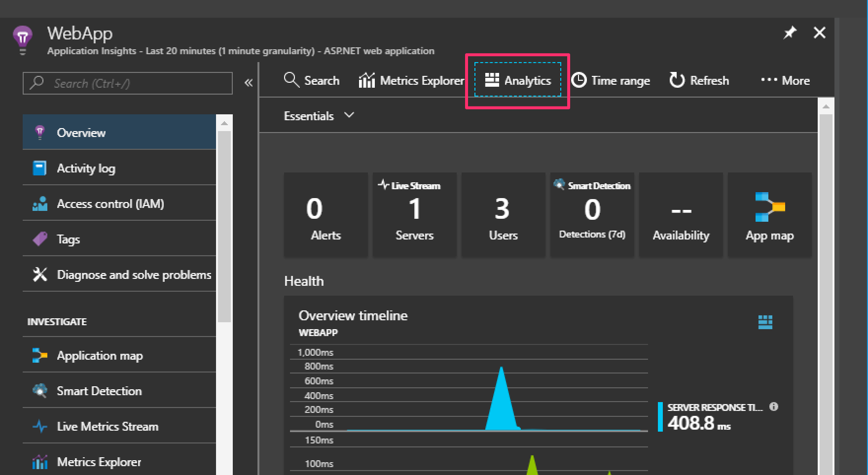
Task: Open Live Metrics Stream in sidebar
Action: click(119, 426)
